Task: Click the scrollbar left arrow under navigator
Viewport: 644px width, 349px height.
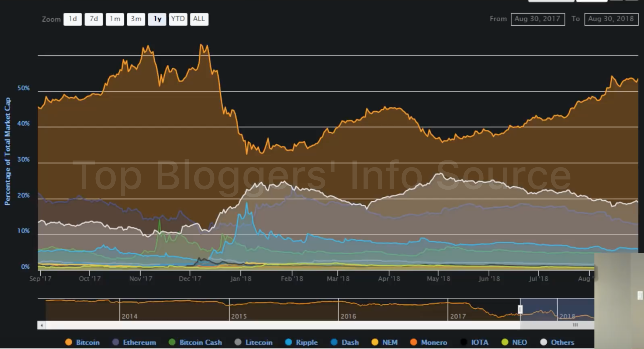Action: 41,325
